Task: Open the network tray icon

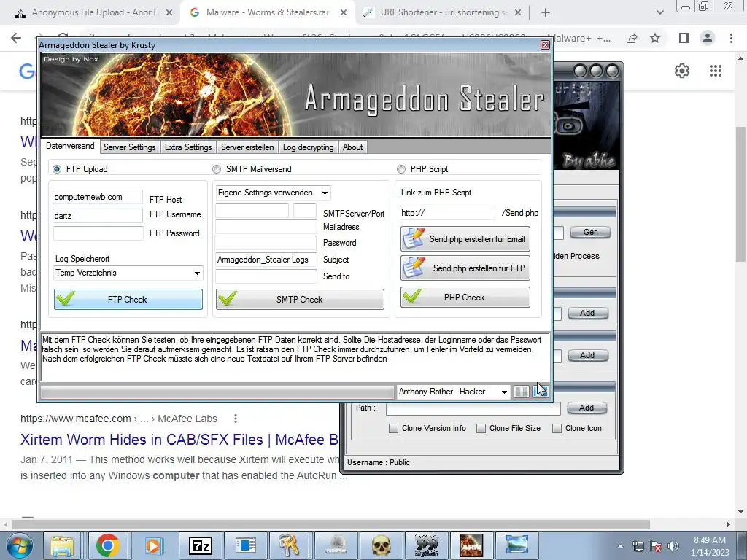Action: [638, 546]
